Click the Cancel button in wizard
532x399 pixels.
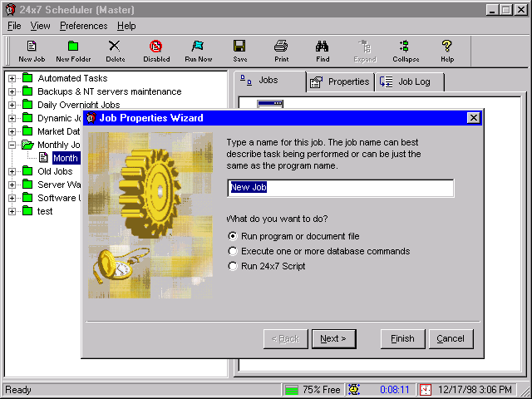click(451, 338)
